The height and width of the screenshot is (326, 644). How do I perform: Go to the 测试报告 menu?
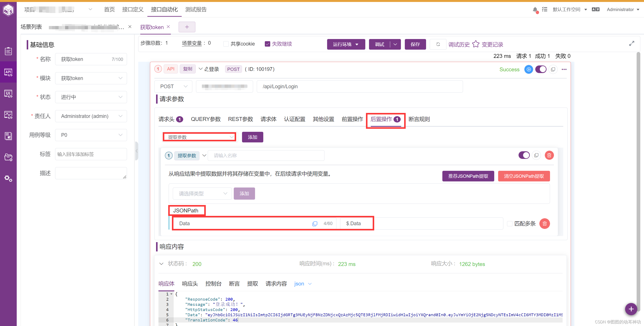(196, 9)
